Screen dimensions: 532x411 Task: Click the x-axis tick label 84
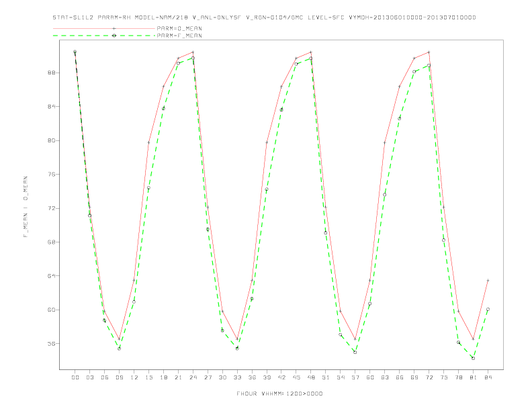tap(488, 377)
